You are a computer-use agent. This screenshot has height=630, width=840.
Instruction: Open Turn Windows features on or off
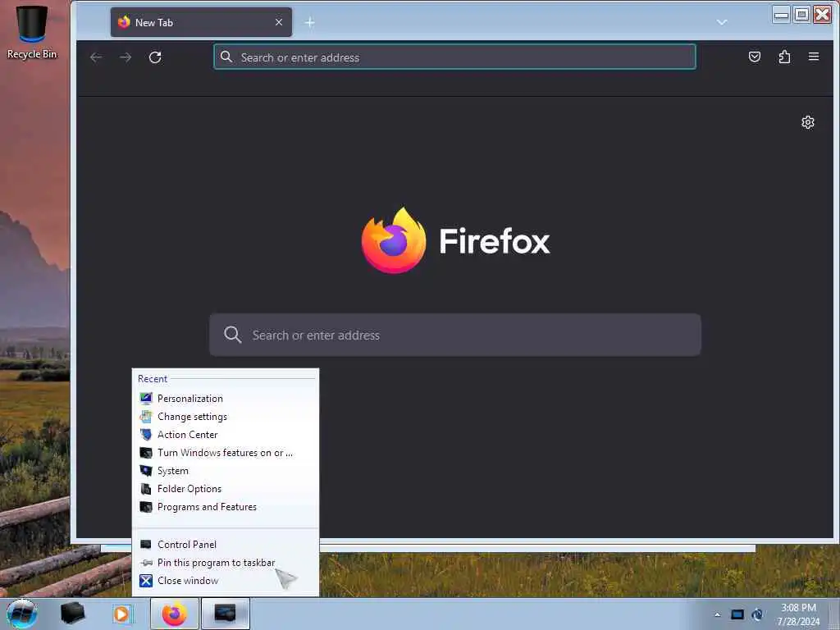(x=225, y=453)
